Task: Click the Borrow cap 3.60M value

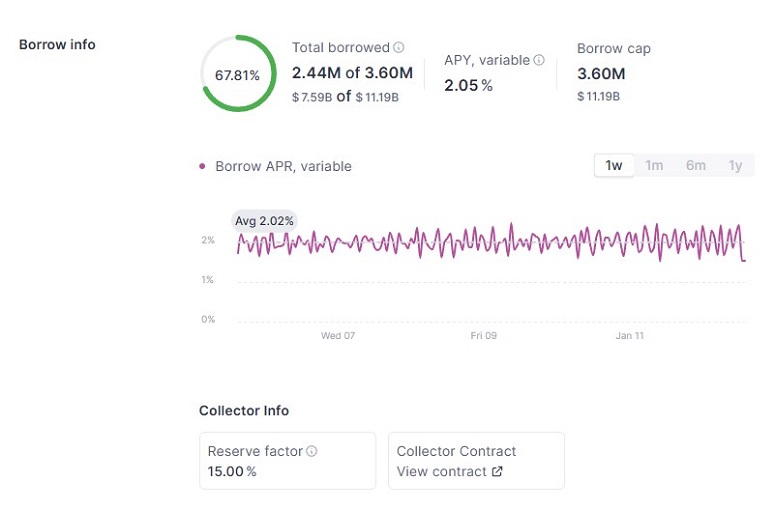Action: coord(601,74)
